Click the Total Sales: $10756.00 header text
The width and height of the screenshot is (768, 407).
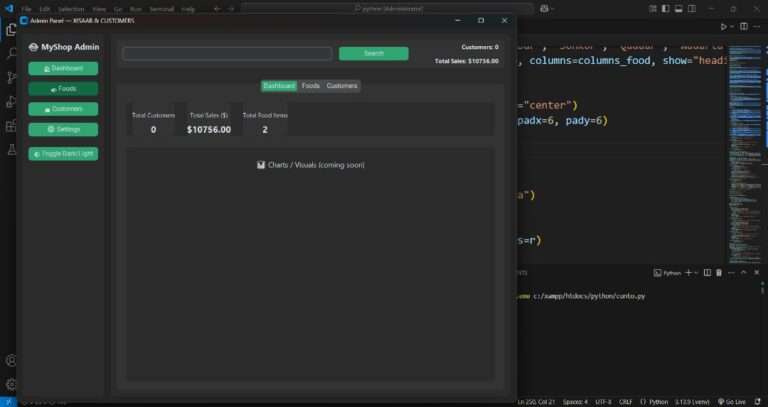pyautogui.click(x=467, y=61)
